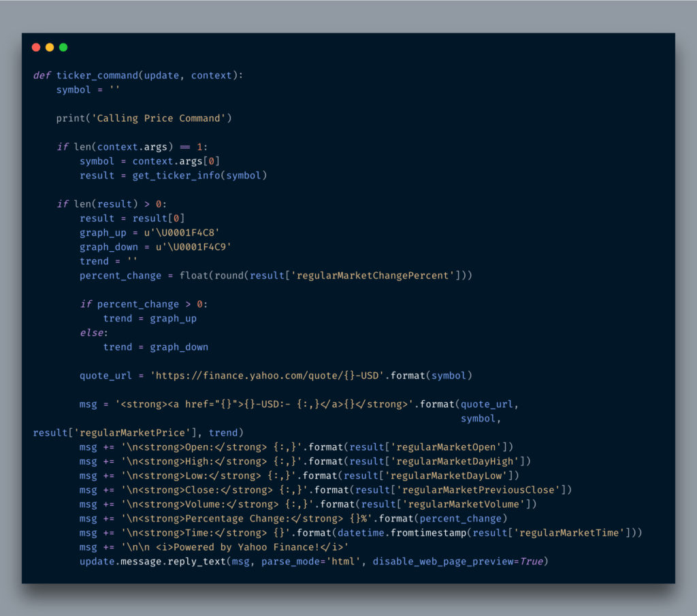Click the msg 'Open:' format line
Image resolution: width=697 pixels, height=616 pixels.
click(297, 447)
